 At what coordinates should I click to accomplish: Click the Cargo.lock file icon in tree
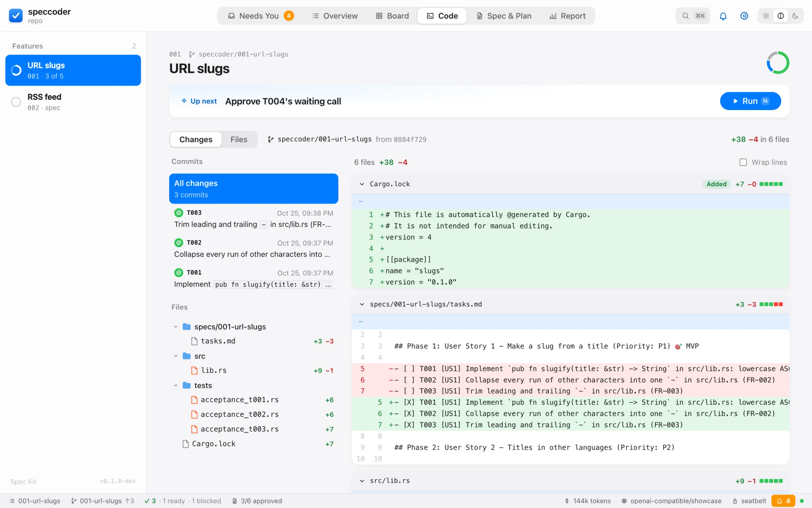[x=185, y=444]
